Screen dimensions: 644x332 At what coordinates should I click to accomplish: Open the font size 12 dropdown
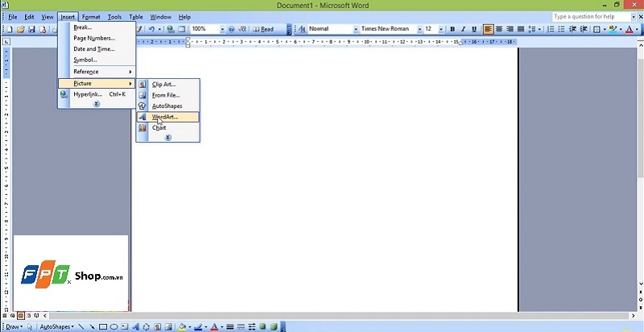click(440, 29)
